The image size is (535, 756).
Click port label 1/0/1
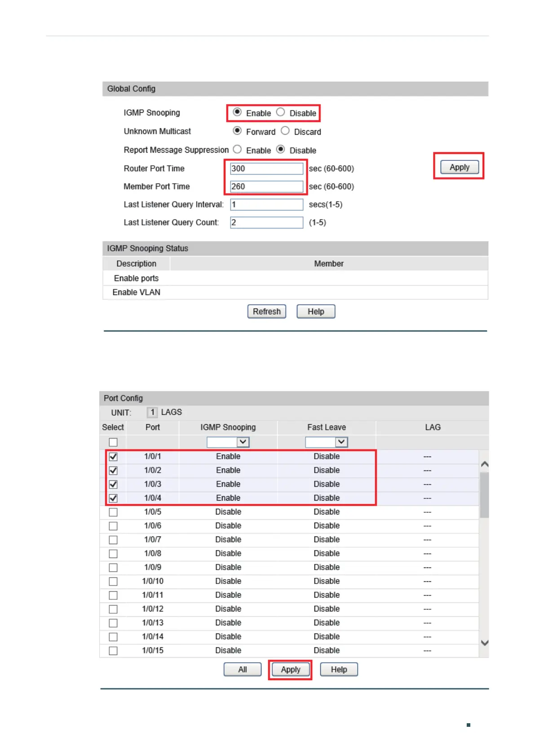click(x=153, y=456)
